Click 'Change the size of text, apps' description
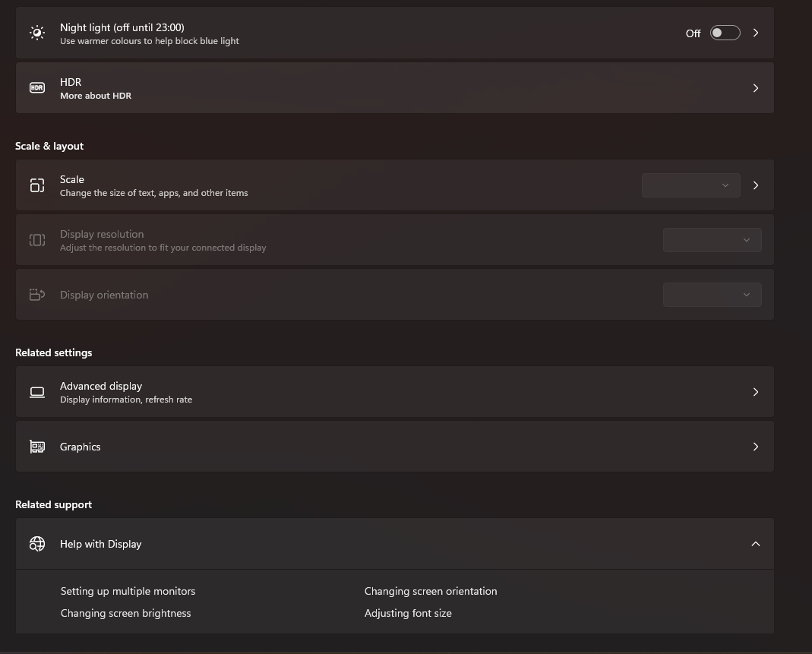The width and height of the screenshot is (812, 654). [153, 193]
